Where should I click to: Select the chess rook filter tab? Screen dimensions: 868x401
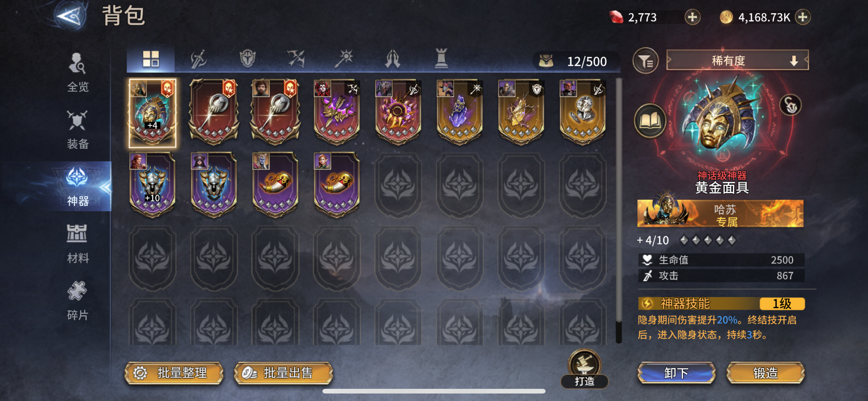441,59
